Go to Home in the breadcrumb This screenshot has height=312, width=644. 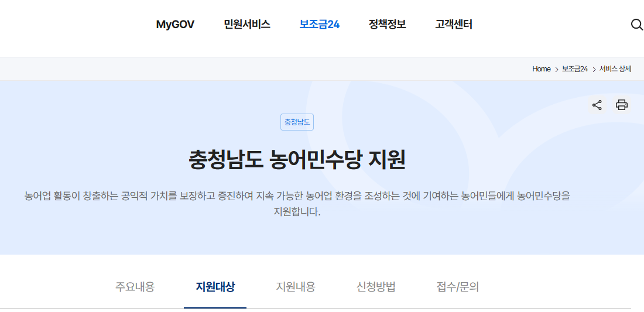tap(542, 69)
